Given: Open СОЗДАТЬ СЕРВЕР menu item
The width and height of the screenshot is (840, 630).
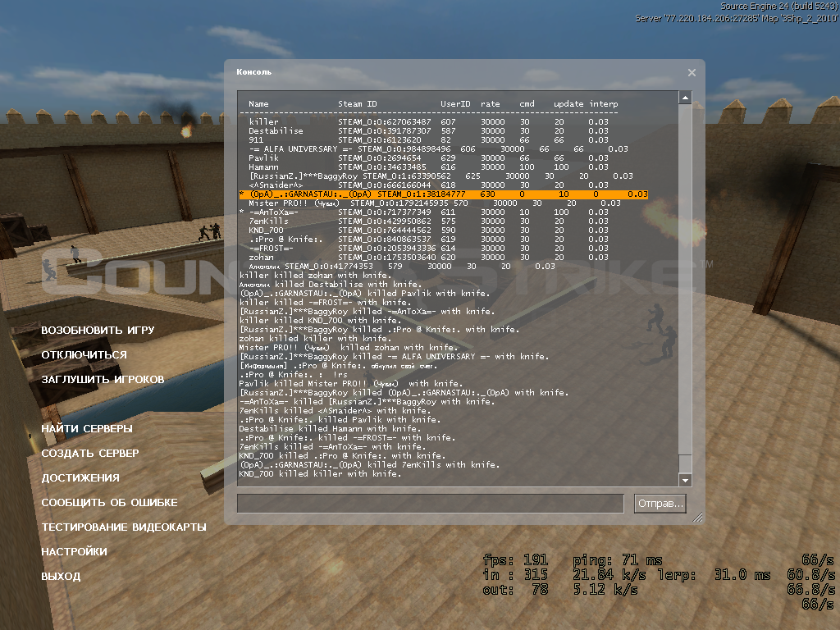Looking at the screenshot, I should (90, 454).
